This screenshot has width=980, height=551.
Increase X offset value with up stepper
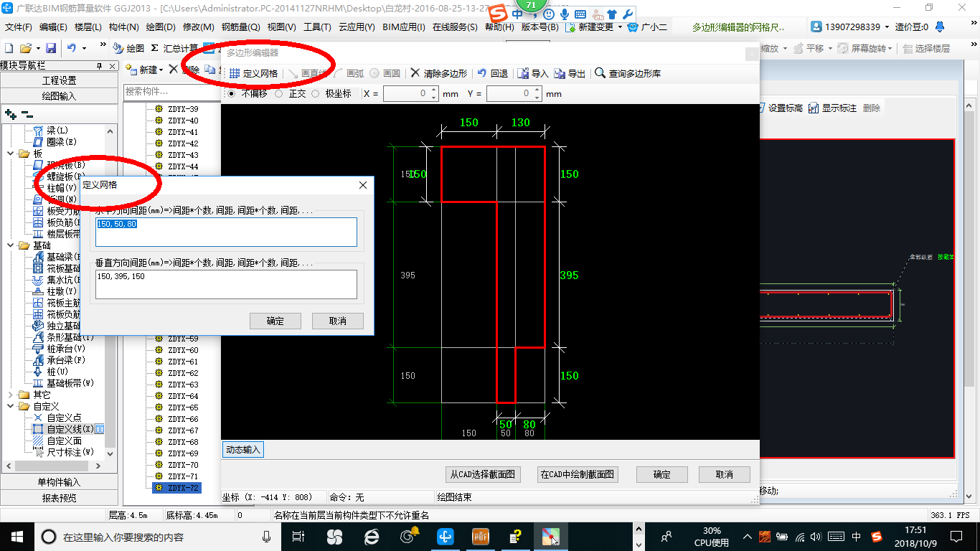pos(433,90)
